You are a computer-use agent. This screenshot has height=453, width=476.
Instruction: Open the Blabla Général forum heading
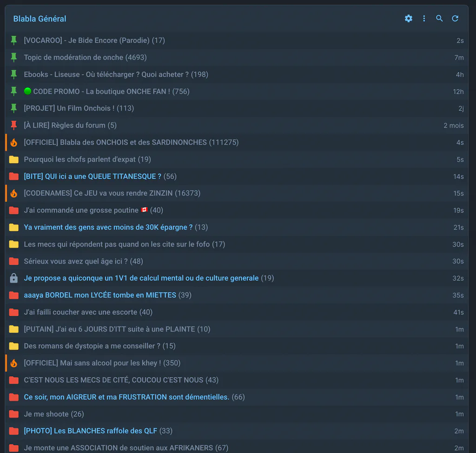(x=40, y=19)
